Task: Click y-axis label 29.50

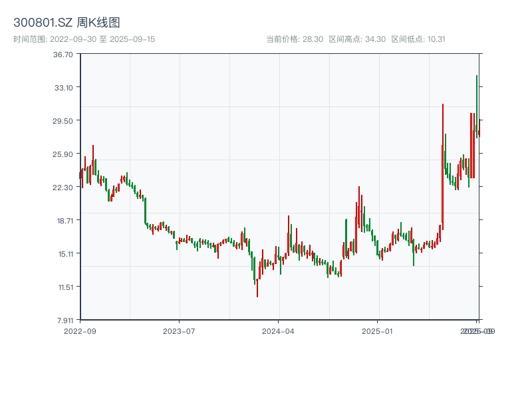Action: point(63,121)
